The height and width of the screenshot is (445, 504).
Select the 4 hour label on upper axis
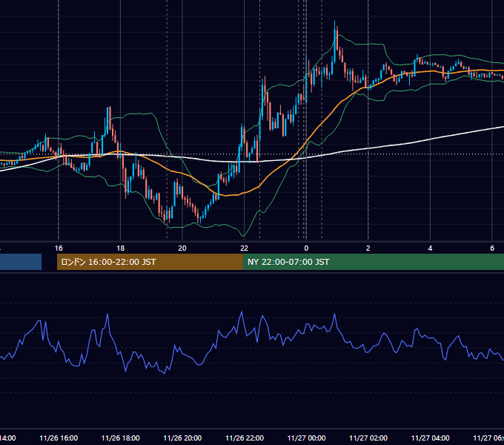tap(430, 248)
